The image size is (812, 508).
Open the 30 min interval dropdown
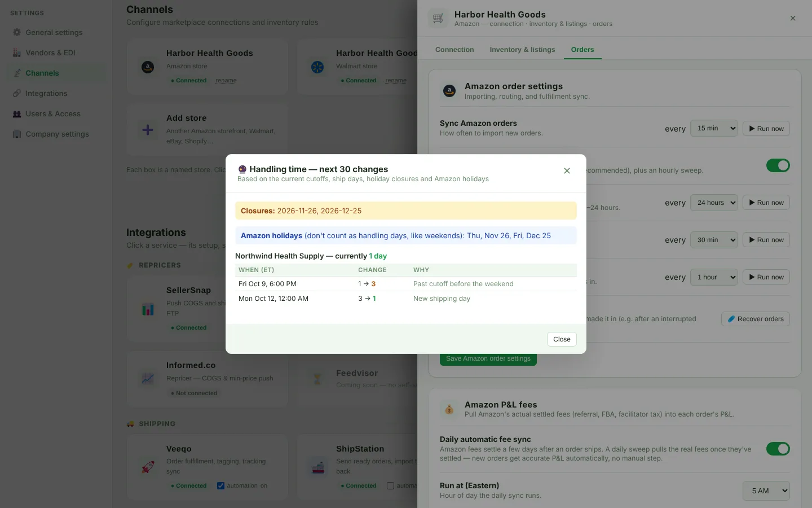(714, 240)
